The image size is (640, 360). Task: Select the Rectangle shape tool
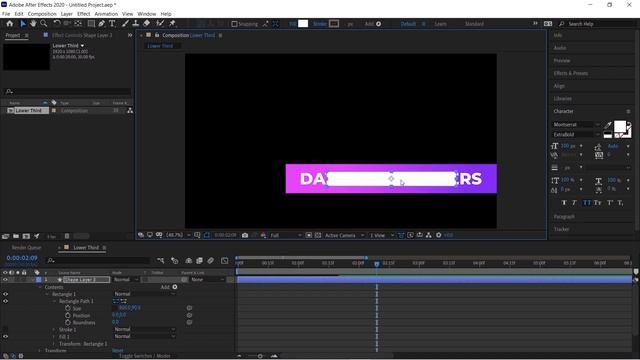click(91, 24)
